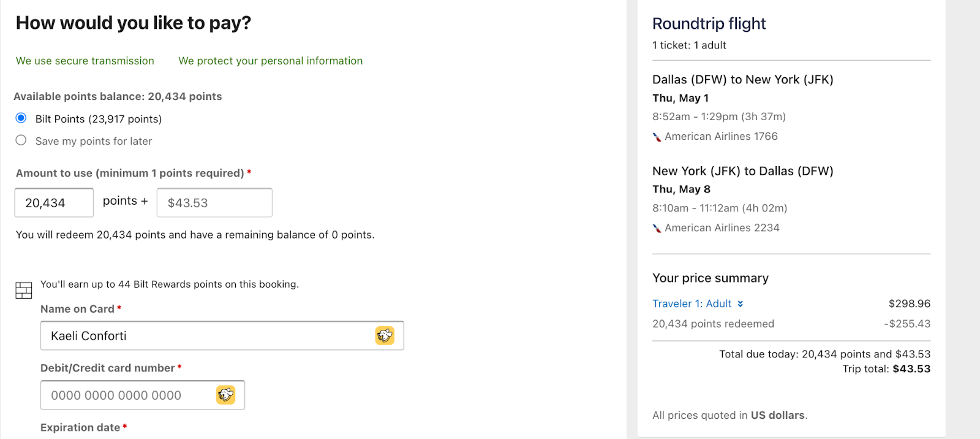Click the $43.53 cash amount field
The height and width of the screenshot is (439, 980).
[214, 202]
